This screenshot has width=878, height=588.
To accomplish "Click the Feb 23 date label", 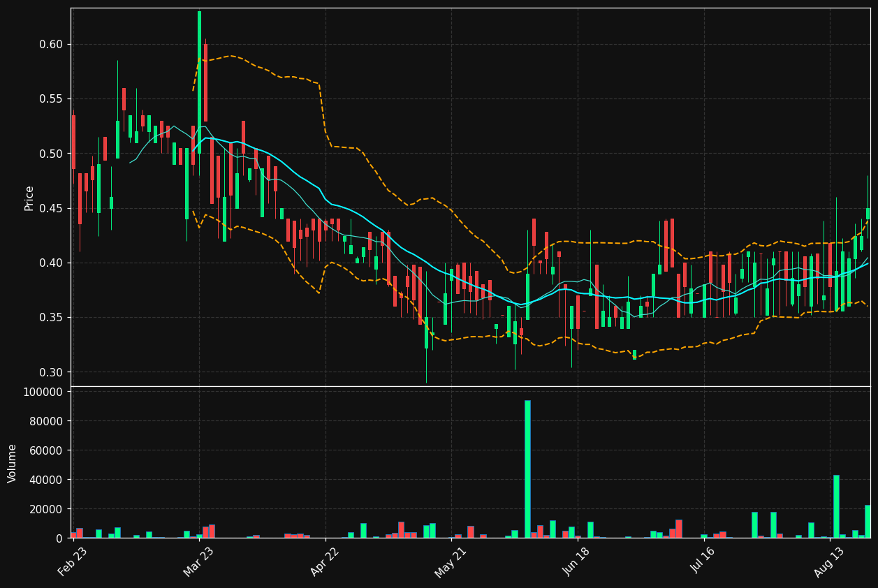I will [73, 561].
